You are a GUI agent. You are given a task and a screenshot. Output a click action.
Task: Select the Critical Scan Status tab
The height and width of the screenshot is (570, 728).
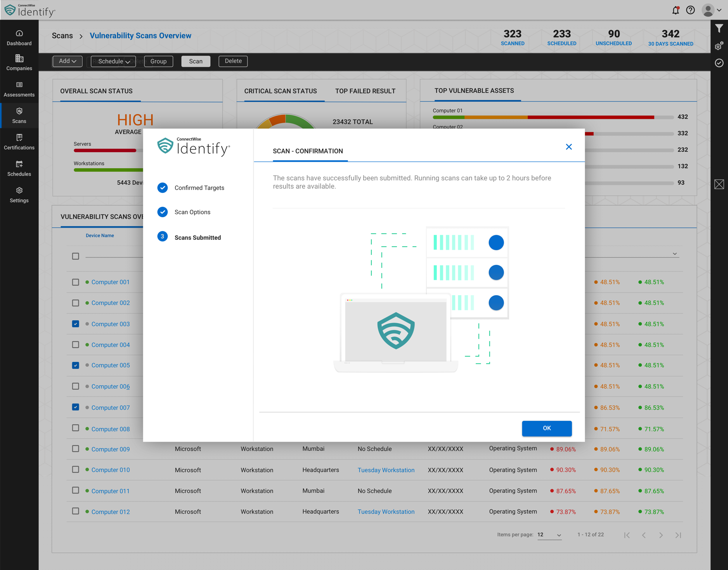pyautogui.click(x=280, y=91)
